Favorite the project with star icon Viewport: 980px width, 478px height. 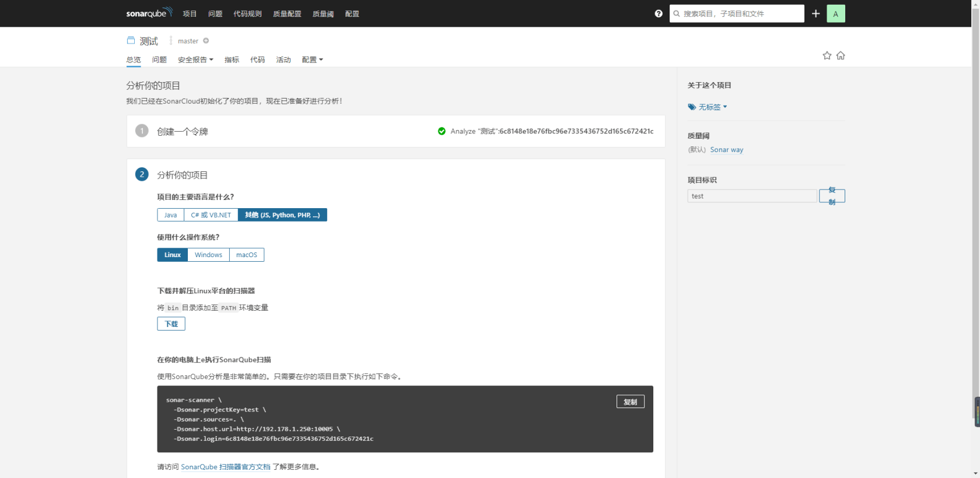(x=827, y=55)
